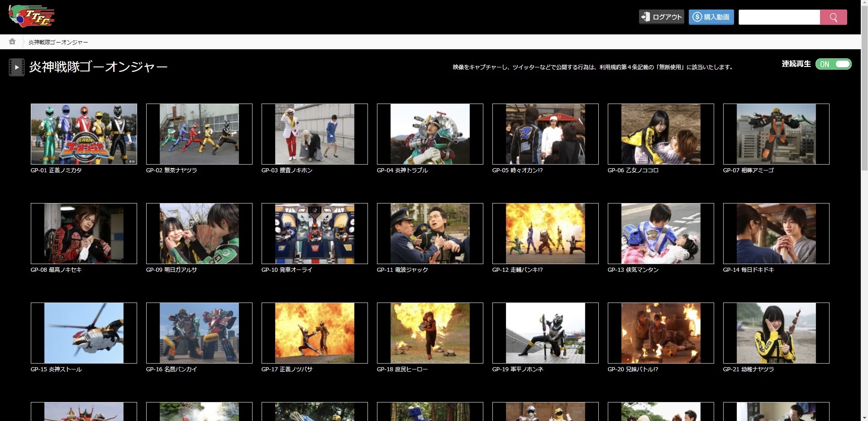Click the TTFC logo

point(32,16)
